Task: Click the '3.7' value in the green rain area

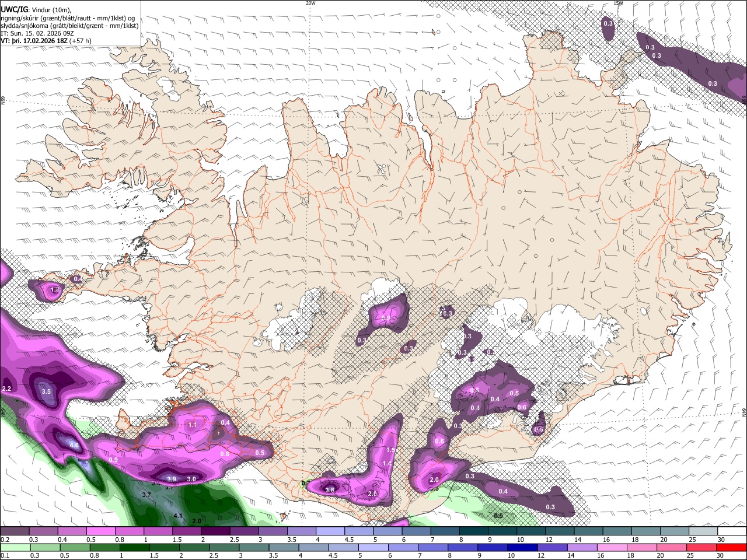Action: coord(146,494)
